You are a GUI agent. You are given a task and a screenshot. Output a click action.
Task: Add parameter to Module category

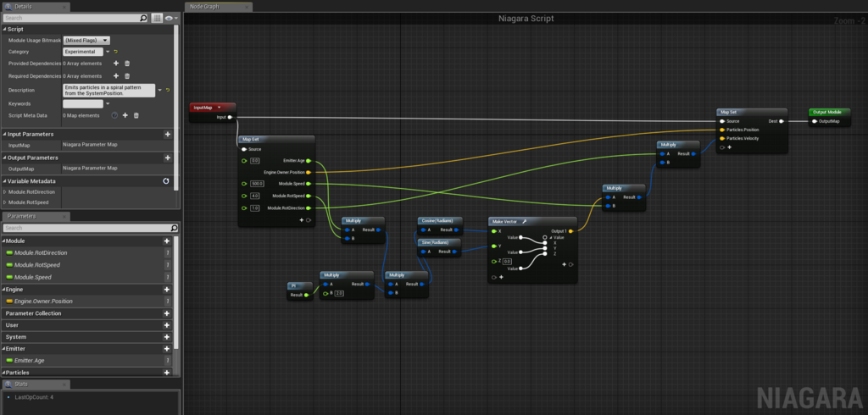[x=167, y=241]
